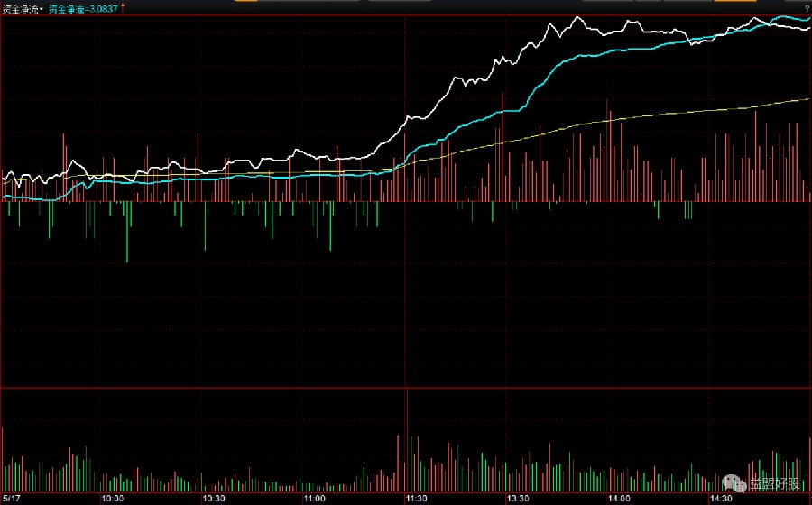812x505 pixels.
Task: Click the 13:30 time axis label
Action: pyautogui.click(x=518, y=499)
